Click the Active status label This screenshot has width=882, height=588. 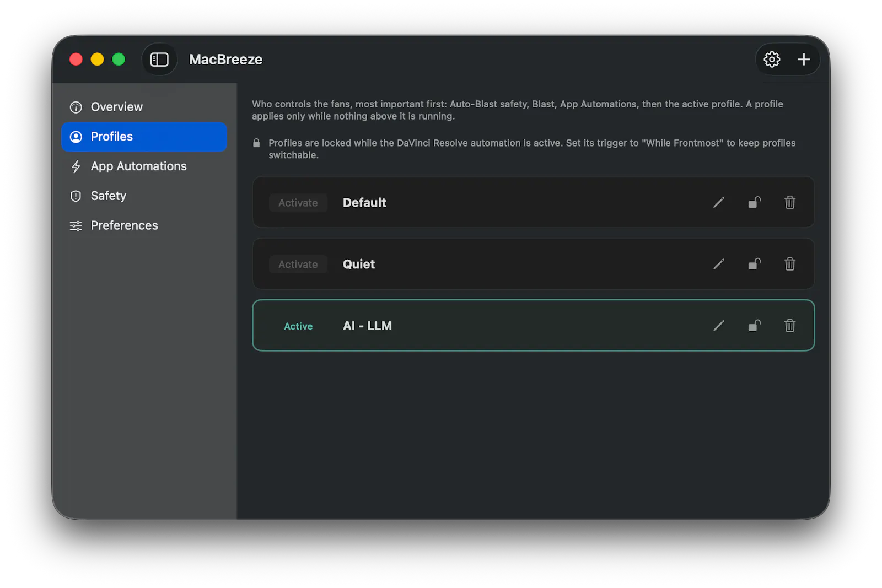298,326
